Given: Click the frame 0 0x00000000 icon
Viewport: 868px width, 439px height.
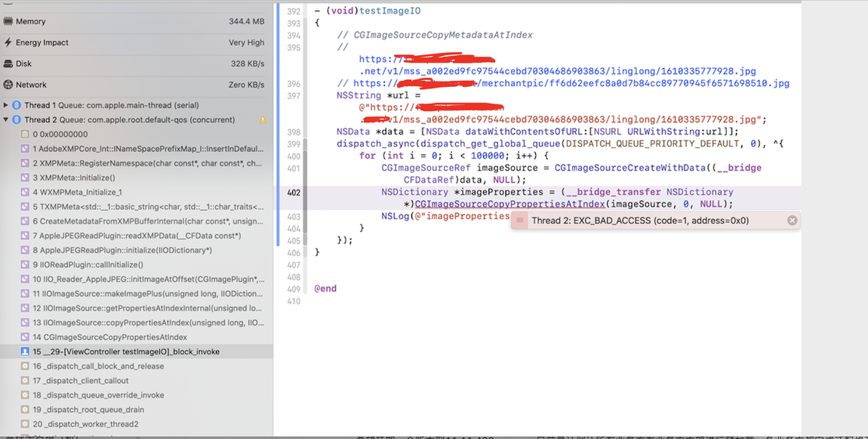Looking at the screenshot, I should pyautogui.click(x=26, y=134).
